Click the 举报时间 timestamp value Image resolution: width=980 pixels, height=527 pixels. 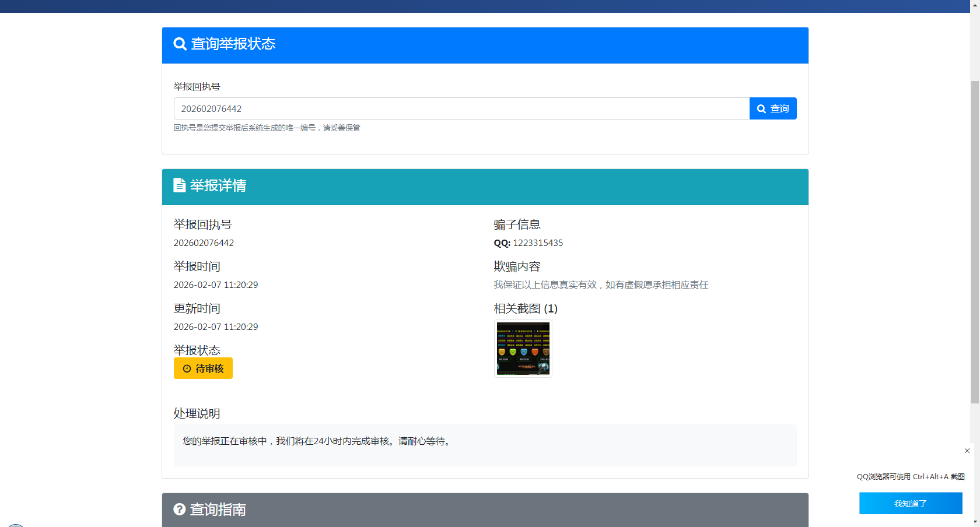216,285
